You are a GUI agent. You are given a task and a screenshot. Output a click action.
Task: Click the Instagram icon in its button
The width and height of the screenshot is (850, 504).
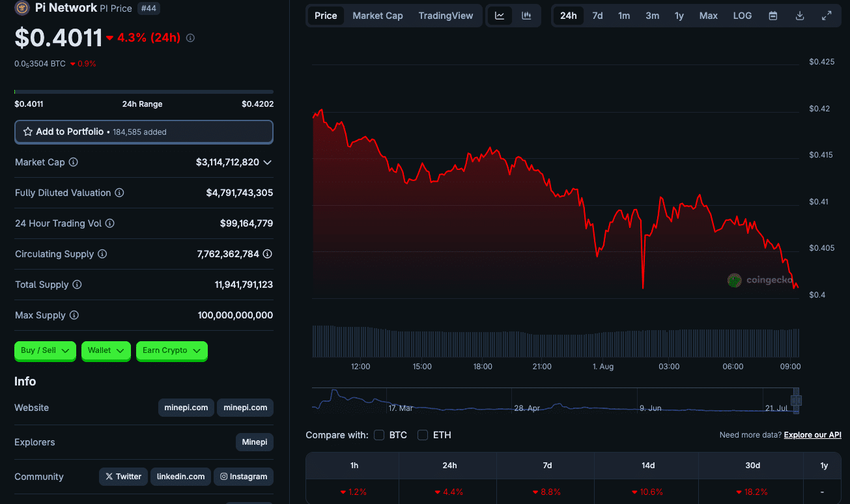[223, 477]
